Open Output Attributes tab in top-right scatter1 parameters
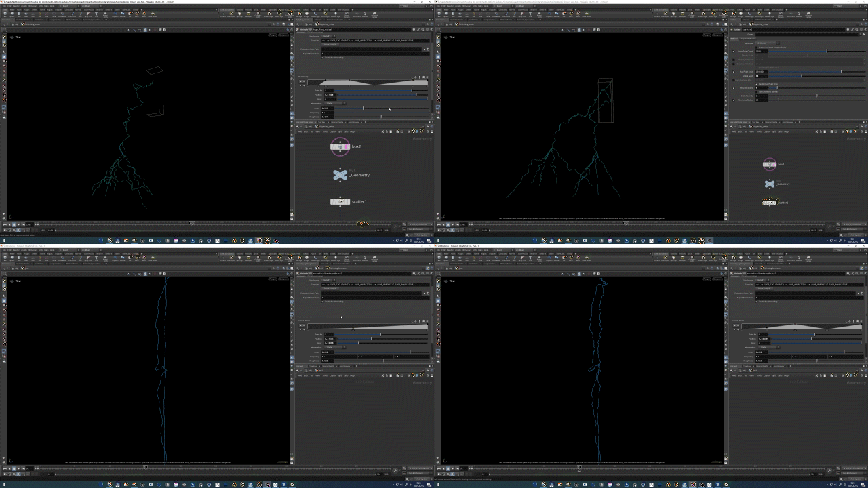 point(747,39)
